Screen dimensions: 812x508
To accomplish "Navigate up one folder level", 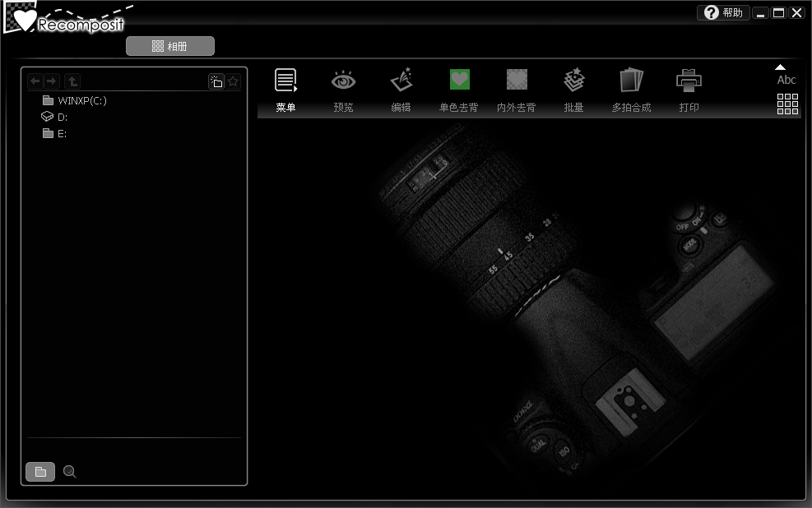I will coord(72,81).
